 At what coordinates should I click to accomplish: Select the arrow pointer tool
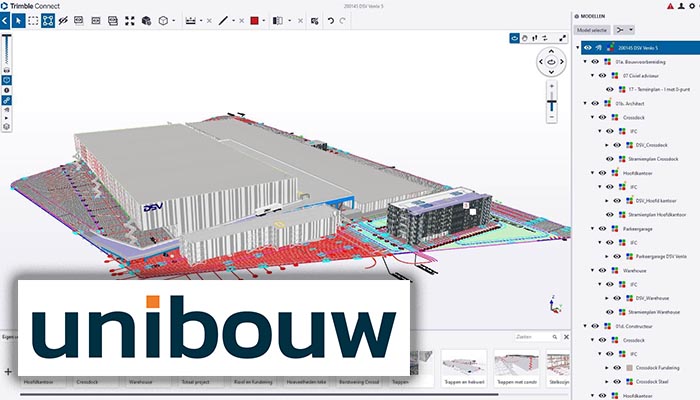click(x=18, y=21)
